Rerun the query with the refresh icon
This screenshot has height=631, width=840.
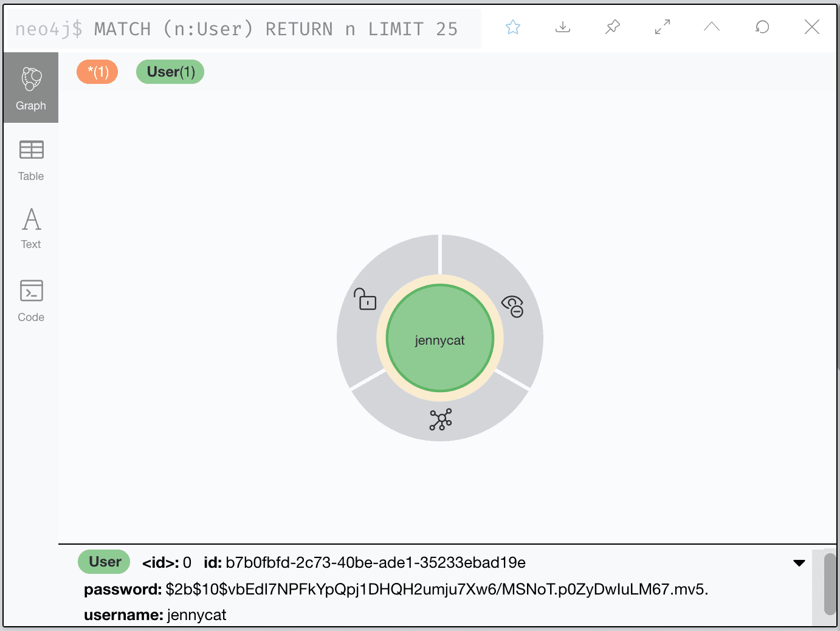point(762,27)
